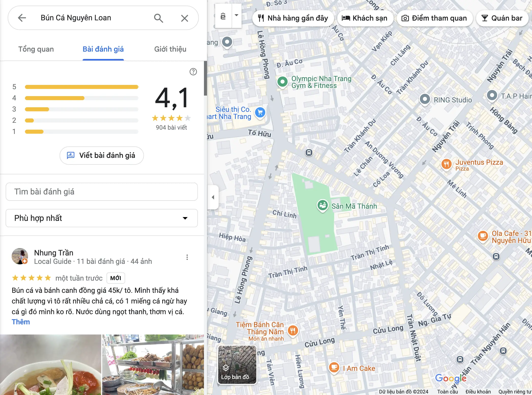Collapse the side panel with arrow toggle

point(213,197)
